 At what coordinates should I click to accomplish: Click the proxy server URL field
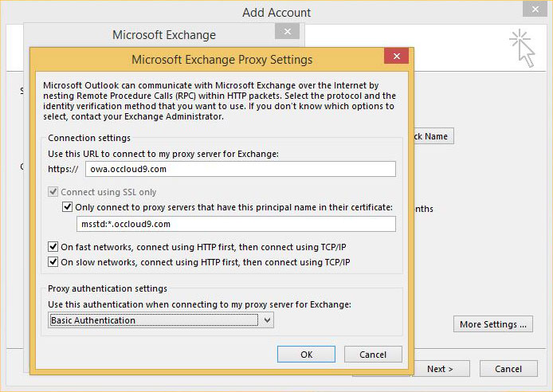[x=241, y=169]
